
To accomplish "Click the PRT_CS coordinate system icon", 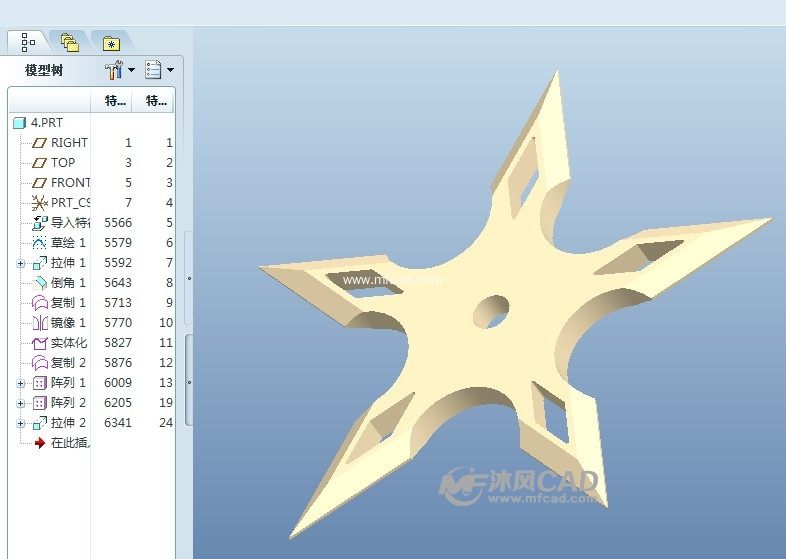I will (x=40, y=203).
